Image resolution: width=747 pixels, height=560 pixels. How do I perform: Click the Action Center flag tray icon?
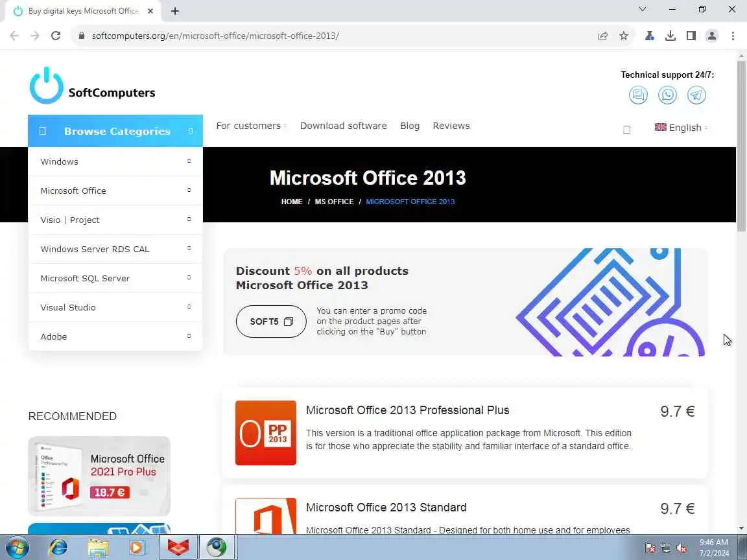click(650, 548)
